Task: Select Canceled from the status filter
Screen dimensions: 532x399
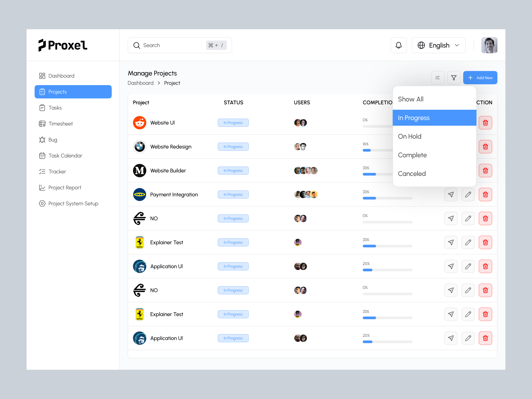Action: (412, 173)
